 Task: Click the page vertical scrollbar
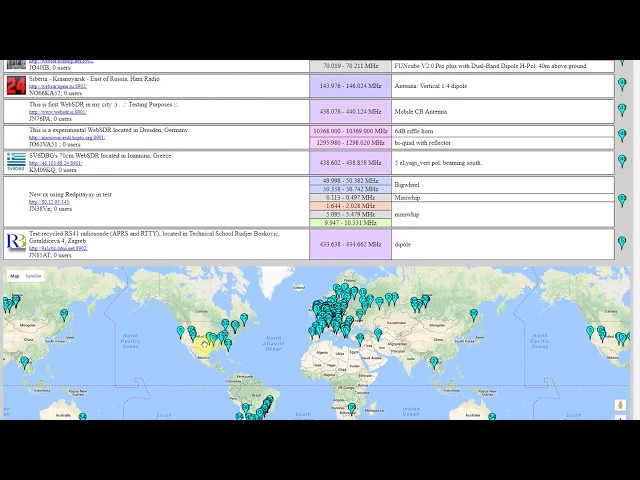[636, 240]
